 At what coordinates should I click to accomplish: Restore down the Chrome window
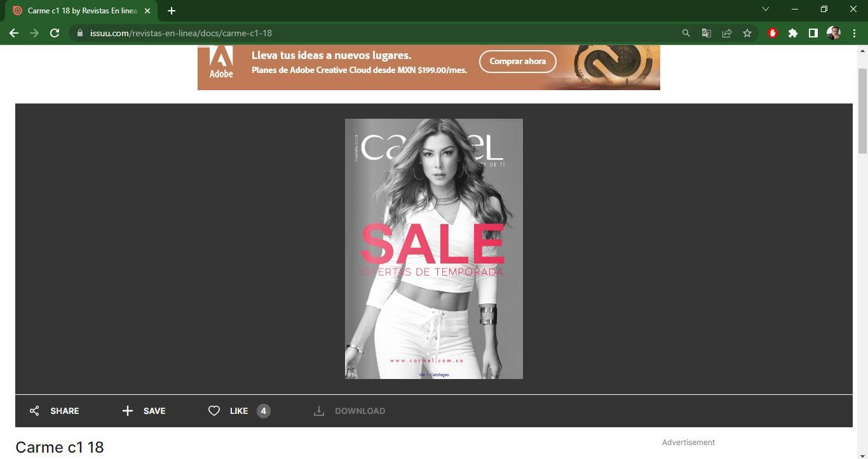point(824,9)
